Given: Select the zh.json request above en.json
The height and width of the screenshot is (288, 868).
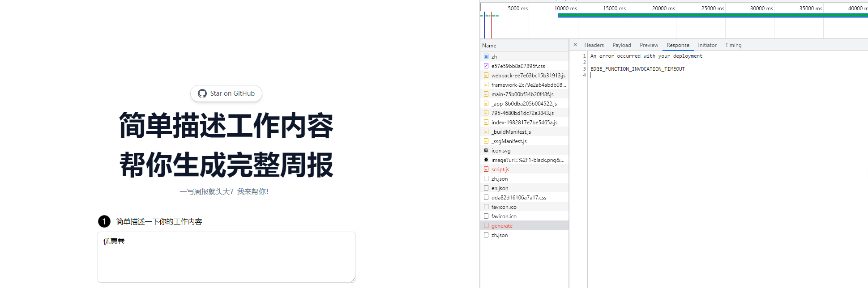Looking at the screenshot, I should tap(524, 179).
